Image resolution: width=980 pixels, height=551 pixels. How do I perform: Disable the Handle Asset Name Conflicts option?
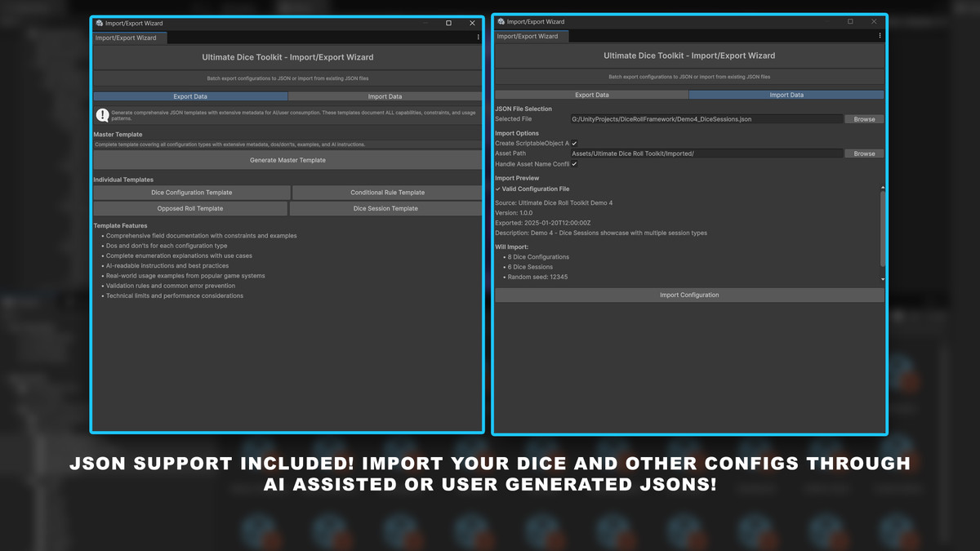coord(575,163)
